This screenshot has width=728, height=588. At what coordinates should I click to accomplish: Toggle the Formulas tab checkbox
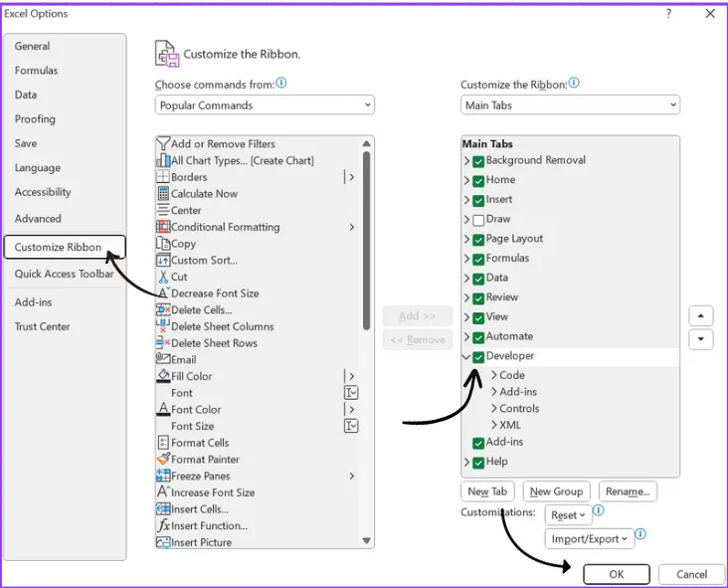coord(478,259)
